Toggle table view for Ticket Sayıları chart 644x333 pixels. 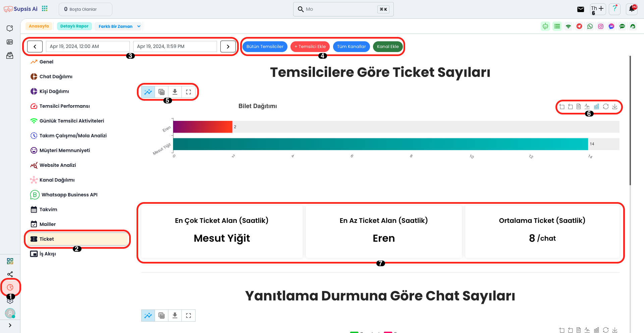(161, 92)
